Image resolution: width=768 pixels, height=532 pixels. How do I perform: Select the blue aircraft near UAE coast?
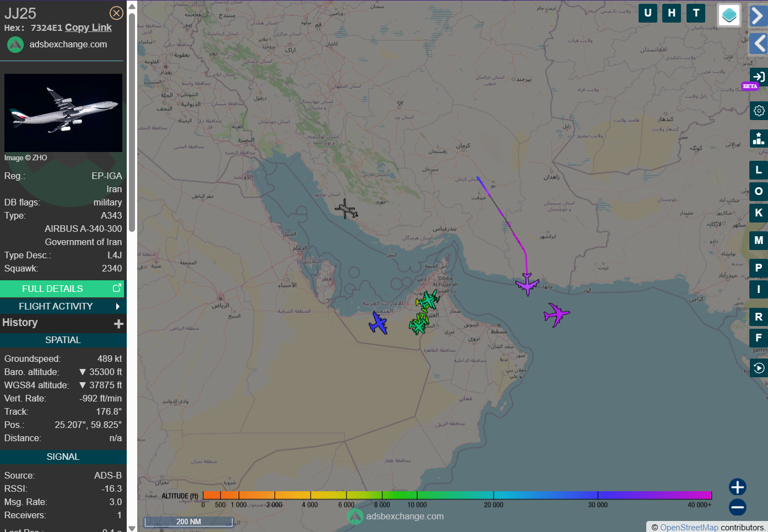pyautogui.click(x=378, y=323)
